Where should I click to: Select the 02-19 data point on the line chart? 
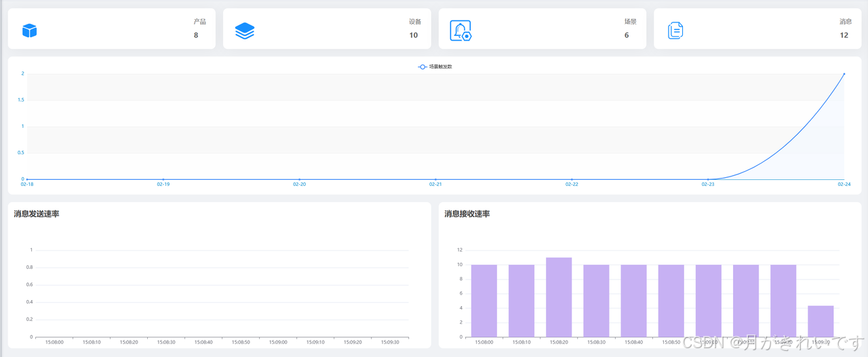163,179
